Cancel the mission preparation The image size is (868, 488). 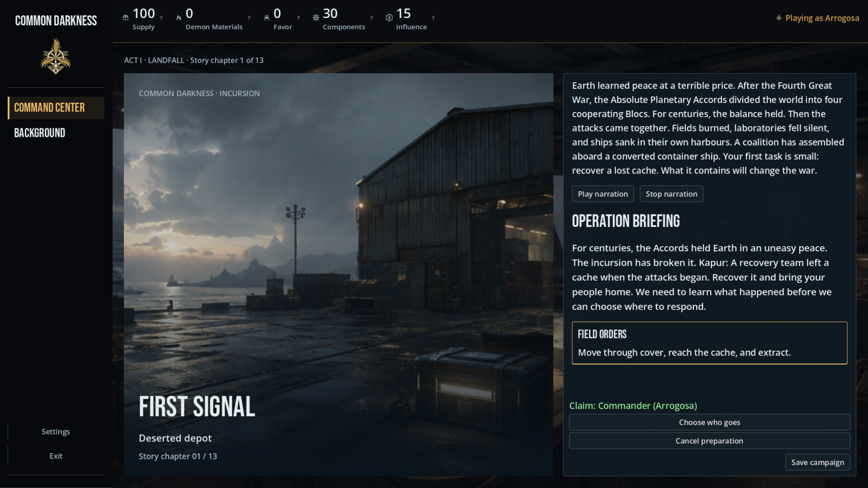point(709,441)
